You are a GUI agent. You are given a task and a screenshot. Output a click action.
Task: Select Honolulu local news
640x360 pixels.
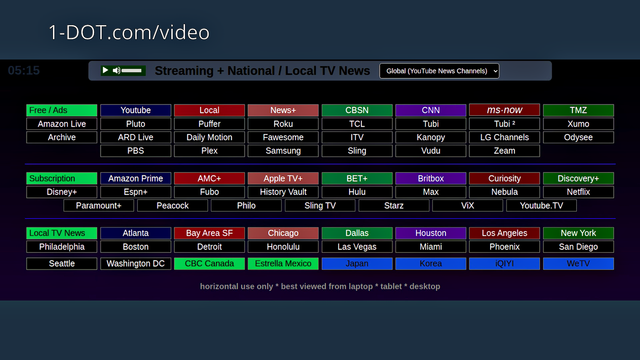click(x=283, y=247)
